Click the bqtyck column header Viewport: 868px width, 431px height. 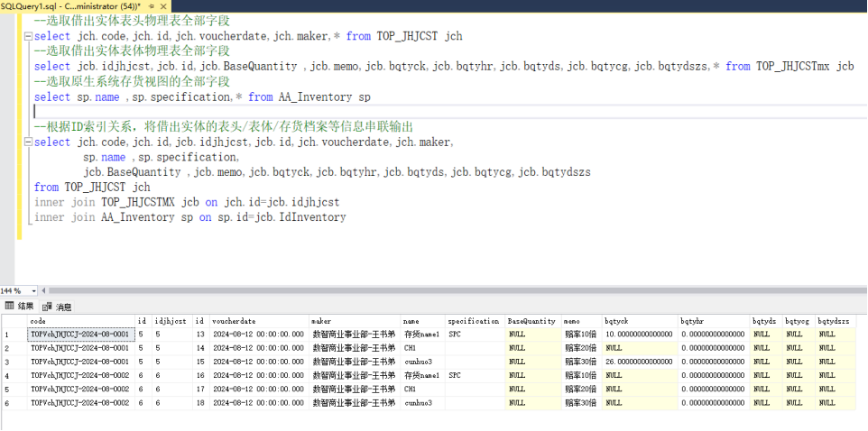641,321
